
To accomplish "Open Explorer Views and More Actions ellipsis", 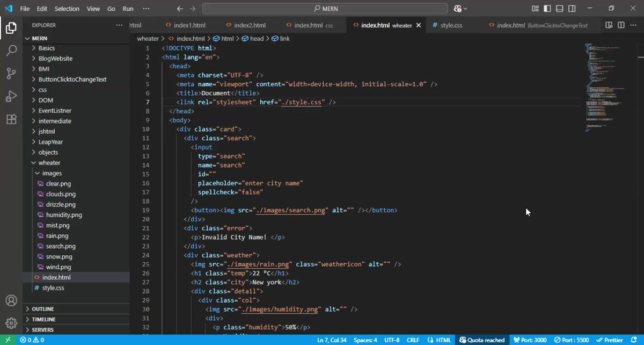I will [x=119, y=25].
